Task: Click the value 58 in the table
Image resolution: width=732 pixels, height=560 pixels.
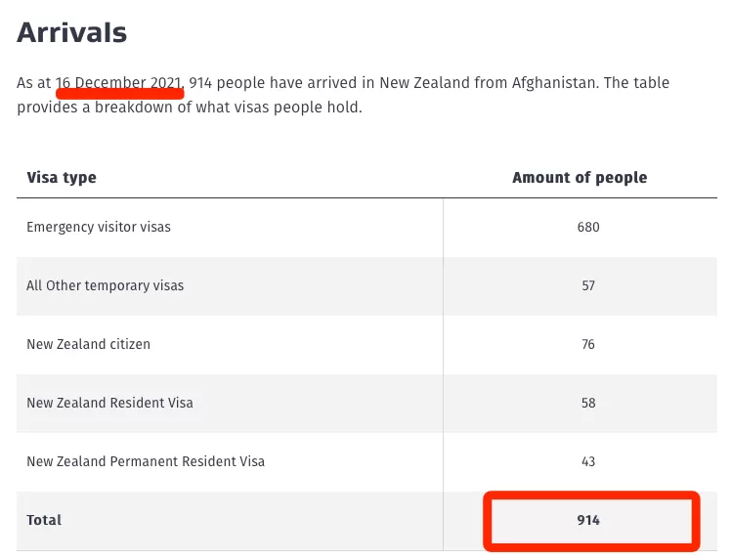Action: point(588,403)
